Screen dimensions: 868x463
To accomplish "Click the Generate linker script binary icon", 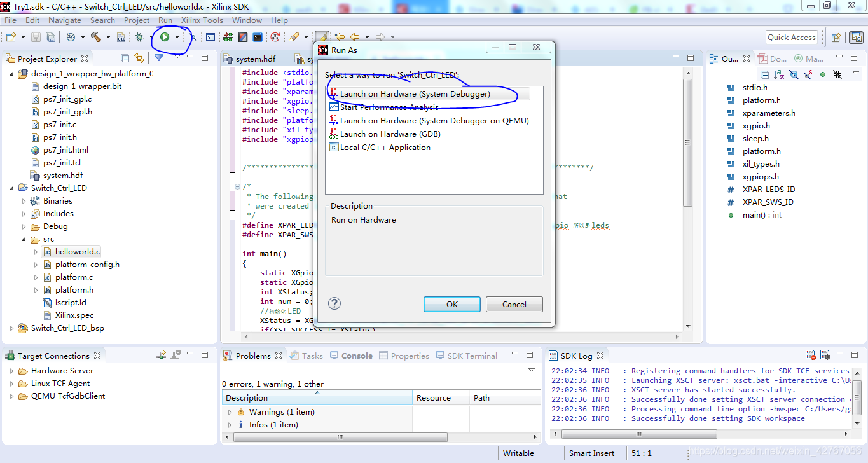I will (121, 37).
